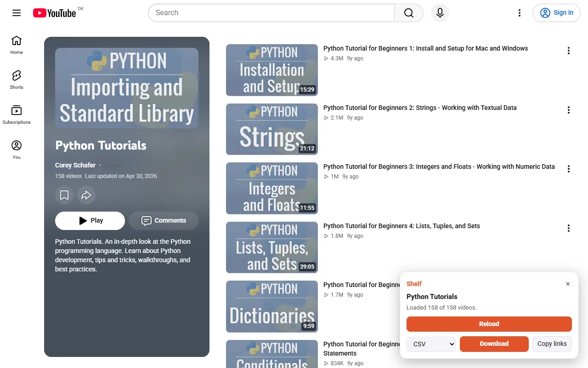Screen dimensions: 588x368
Task: Open options menu for Integers and Floats video
Action: tap(569, 169)
